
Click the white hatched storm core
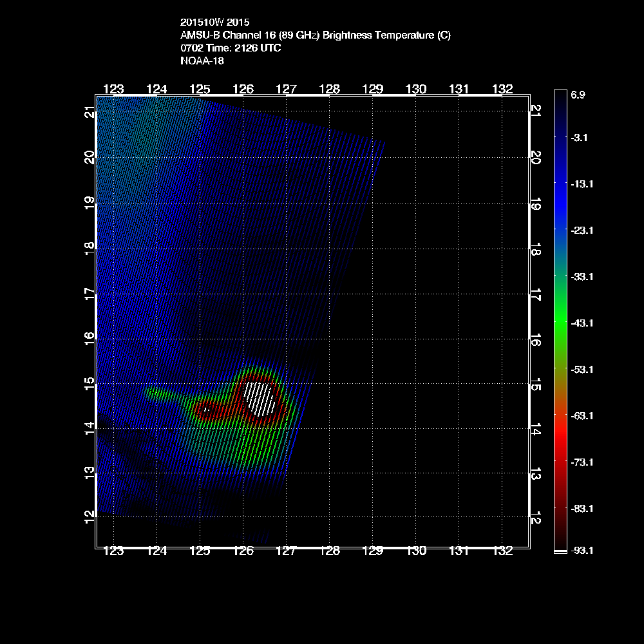260,398
